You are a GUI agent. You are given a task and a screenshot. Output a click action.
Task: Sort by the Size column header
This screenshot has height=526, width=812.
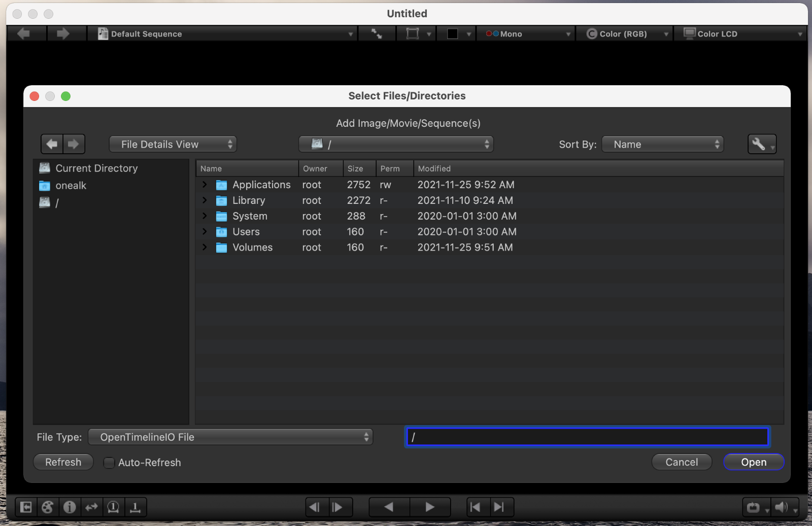point(359,168)
